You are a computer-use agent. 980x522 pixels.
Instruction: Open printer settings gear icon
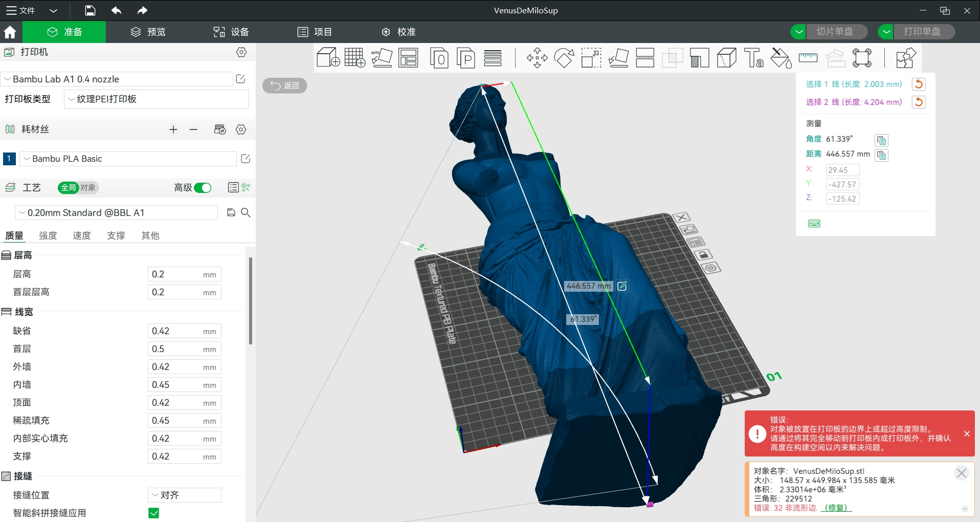click(241, 52)
